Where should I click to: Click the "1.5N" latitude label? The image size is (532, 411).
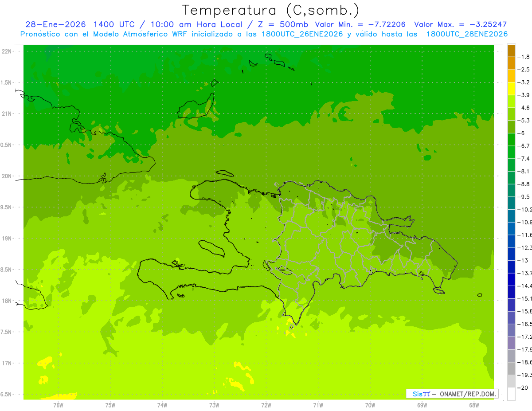[x=7, y=82]
